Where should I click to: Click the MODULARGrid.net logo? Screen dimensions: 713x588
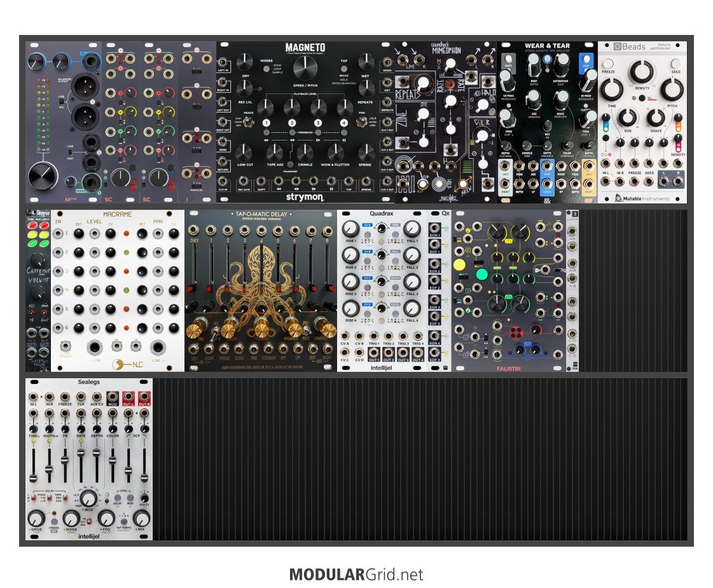(356, 575)
